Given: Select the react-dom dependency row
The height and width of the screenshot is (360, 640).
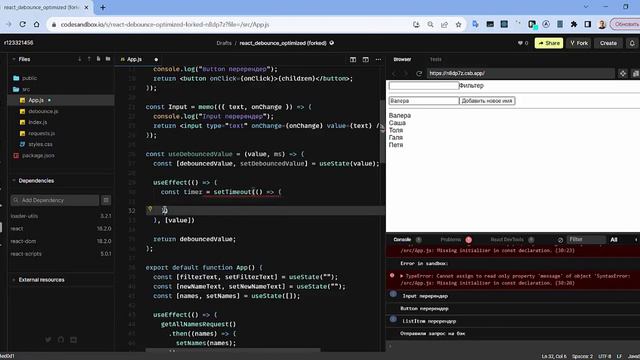Looking at the screenshot, I should (x=61, y=241).
